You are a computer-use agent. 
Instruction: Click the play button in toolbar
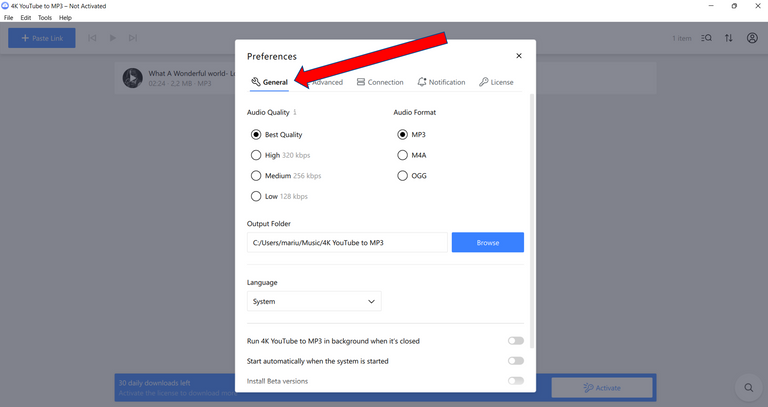(x=113, y=38)
